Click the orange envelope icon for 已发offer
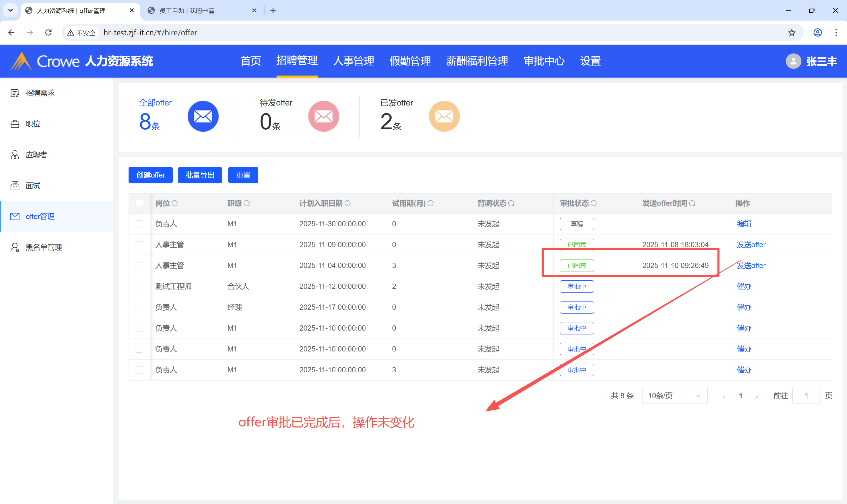The image size is (847, 504). (444, 116)
